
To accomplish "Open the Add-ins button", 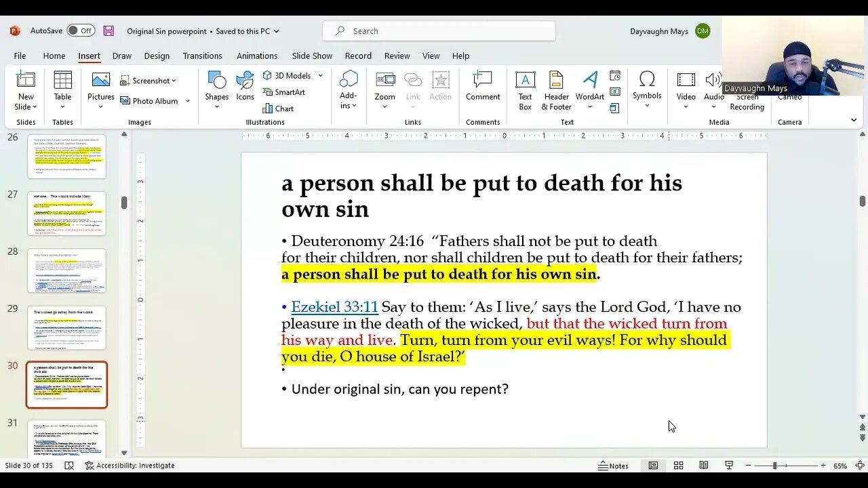I will tap(349, 90).
